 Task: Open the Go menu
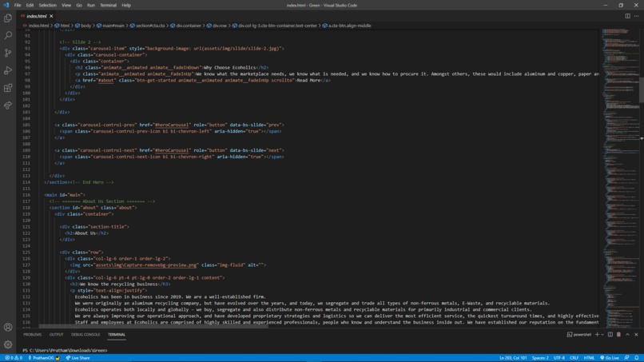79,6
